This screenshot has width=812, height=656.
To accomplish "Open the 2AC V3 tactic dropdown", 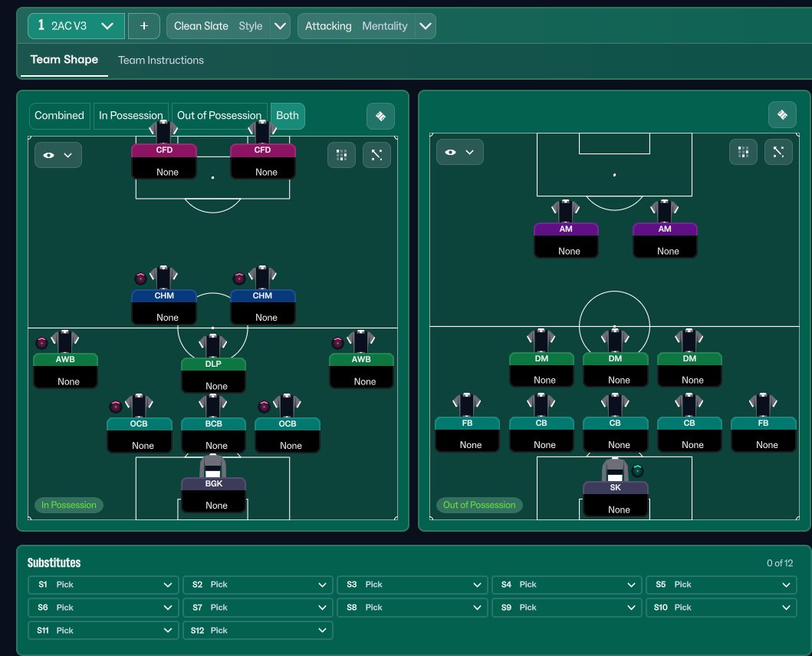I will pos(76,26).
